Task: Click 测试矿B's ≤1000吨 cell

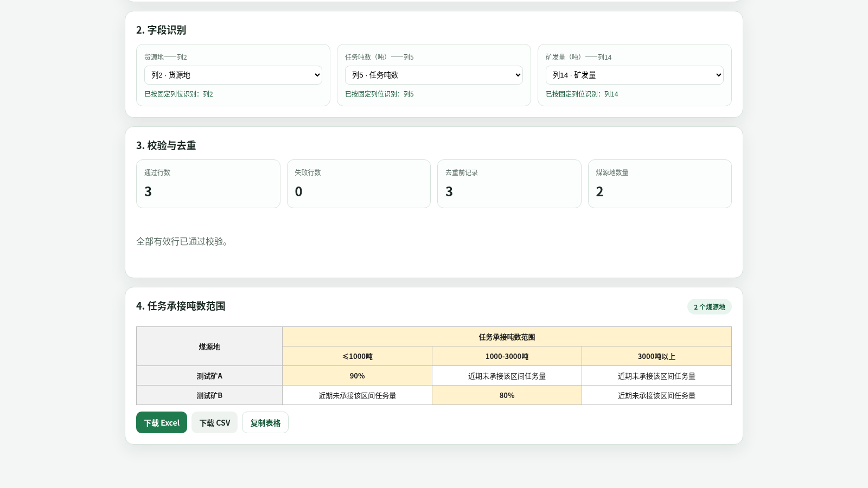Action: pos(357,395)
